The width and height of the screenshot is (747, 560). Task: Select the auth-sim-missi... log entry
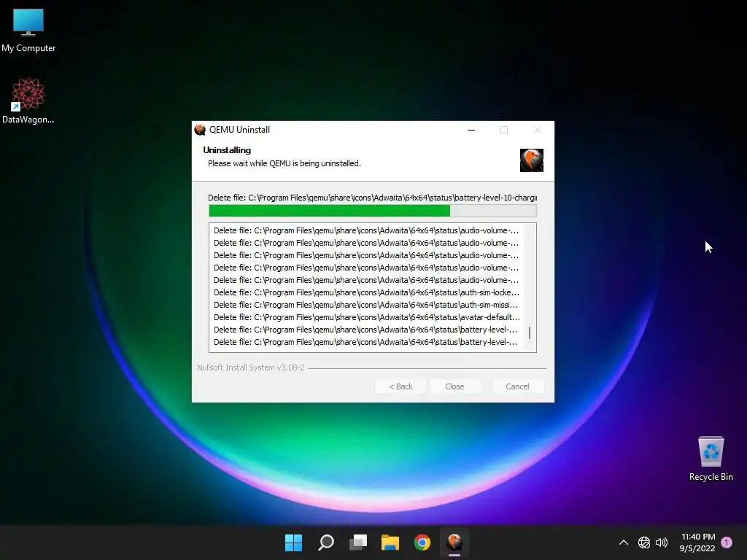366,305
